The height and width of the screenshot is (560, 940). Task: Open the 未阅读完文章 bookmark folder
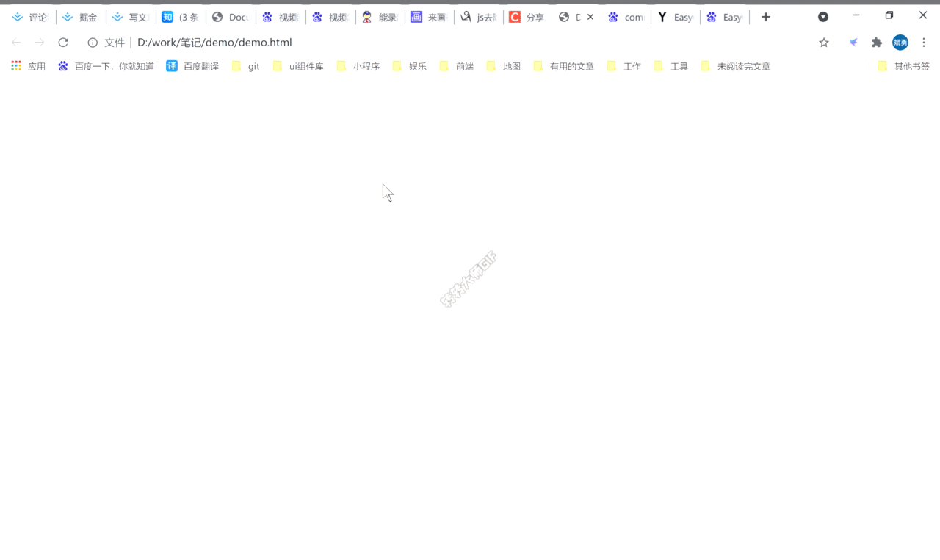pyautogui.click(x=735, y=66)
